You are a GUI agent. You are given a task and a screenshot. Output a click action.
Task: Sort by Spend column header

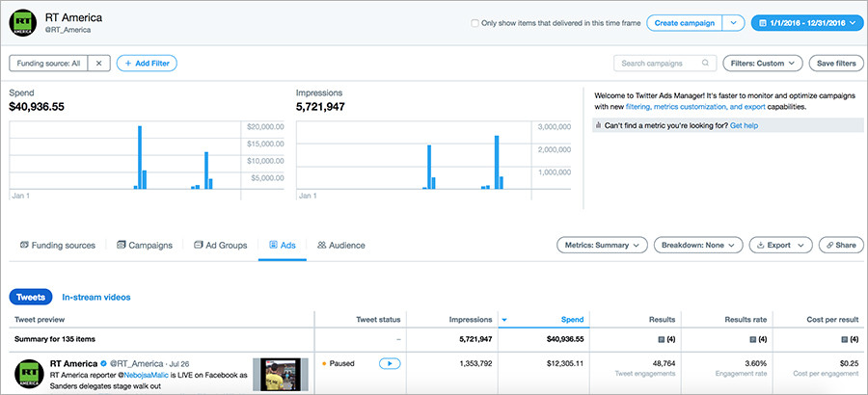pyautogui.click(x=572, y=319)
